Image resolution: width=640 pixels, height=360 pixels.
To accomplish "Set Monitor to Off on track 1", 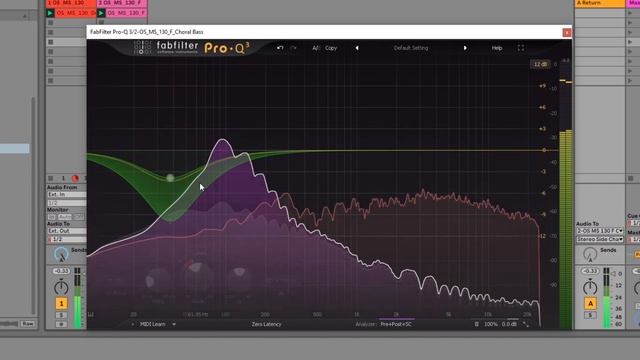I will (79, 217).
